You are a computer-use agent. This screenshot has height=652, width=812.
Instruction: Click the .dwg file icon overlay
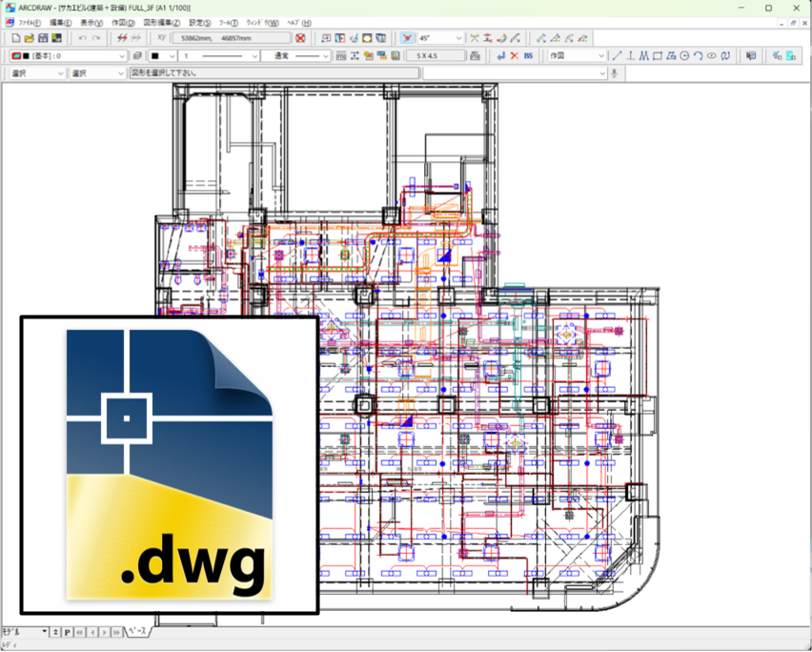coord(170,465)
